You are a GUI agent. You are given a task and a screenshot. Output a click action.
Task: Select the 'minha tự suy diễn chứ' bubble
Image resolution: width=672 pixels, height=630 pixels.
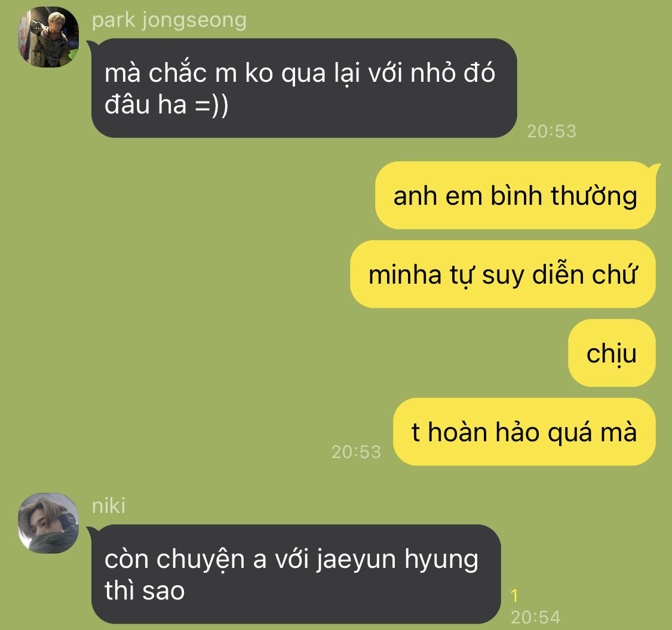click(x=503, y=274)
